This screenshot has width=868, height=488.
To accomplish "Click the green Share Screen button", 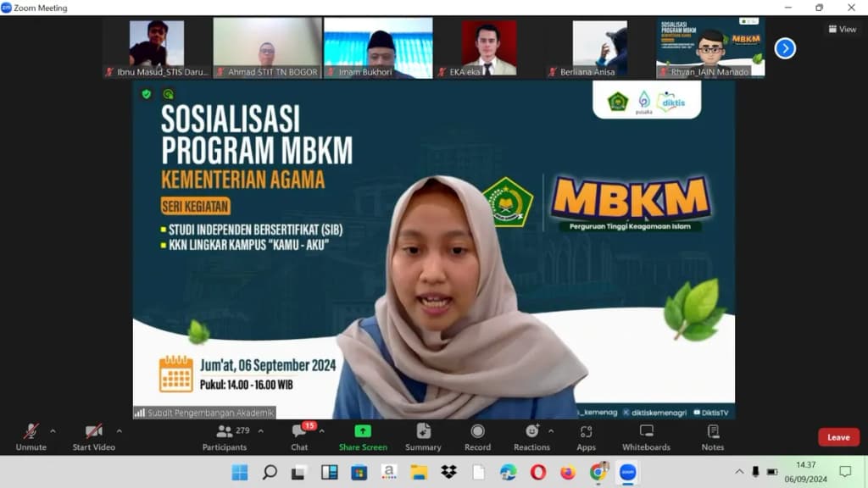I will (x=363, y=437).
